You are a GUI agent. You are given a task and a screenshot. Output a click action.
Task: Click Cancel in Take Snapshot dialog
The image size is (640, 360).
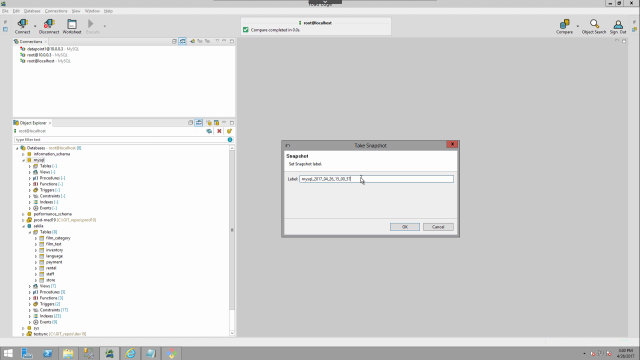[x=438, y=227]
